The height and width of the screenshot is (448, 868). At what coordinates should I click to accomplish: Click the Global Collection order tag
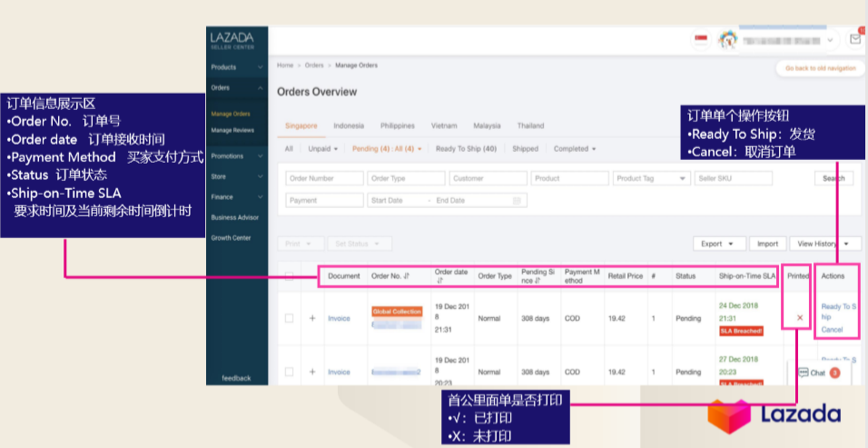[x=397, y=312]
